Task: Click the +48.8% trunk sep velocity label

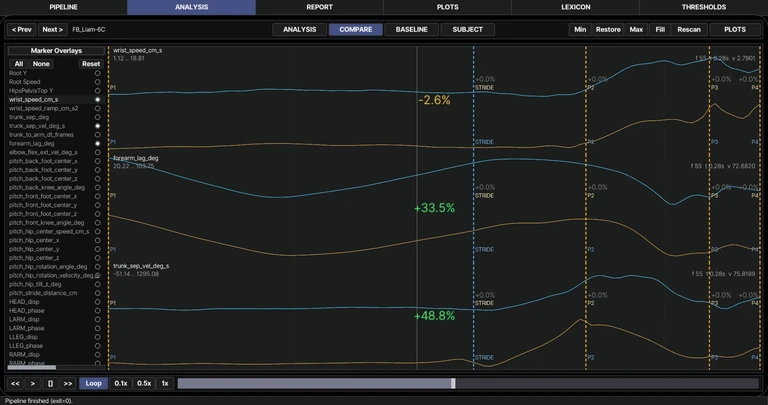Action: 434,316
